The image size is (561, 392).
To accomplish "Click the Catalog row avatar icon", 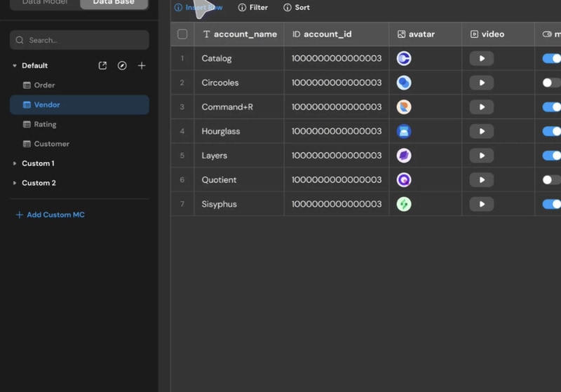I will pyautogui.click(x=404, y=59).
